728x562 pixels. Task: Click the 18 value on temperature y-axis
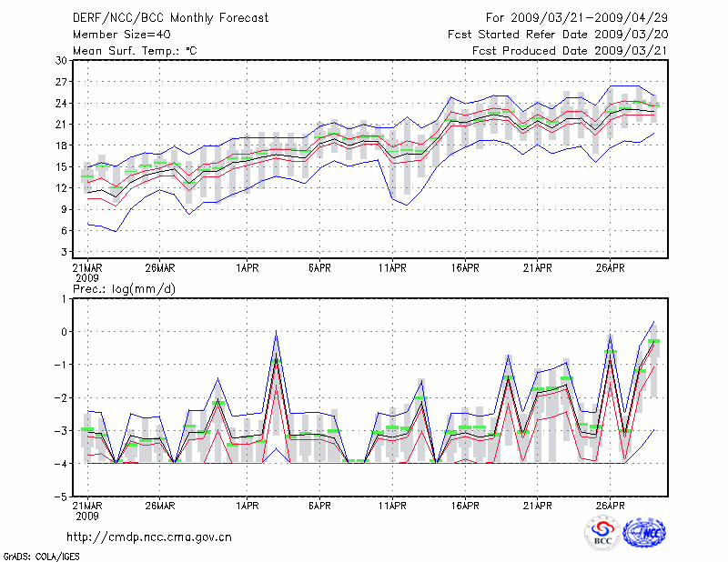tap(61, 146)
